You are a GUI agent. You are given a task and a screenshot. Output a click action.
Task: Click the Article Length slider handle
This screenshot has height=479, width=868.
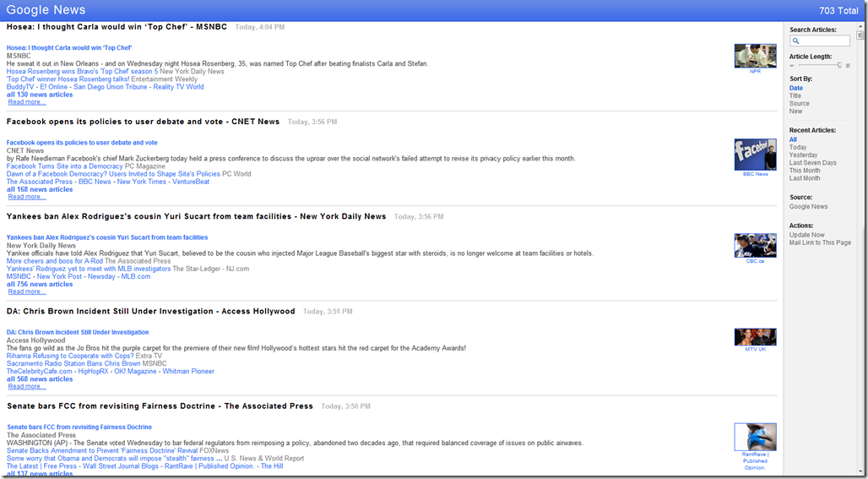(x=840, y=65)
